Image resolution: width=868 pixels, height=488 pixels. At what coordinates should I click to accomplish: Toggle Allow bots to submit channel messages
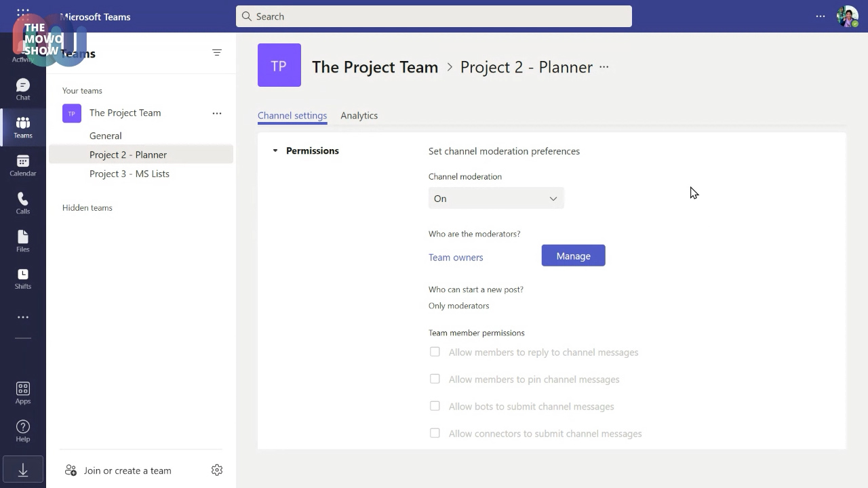435,406
